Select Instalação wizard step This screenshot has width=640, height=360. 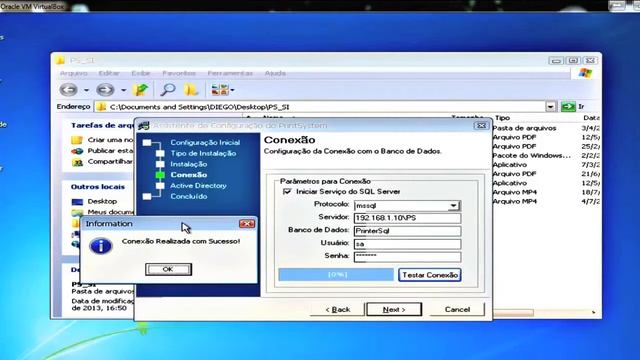point(189,164)
